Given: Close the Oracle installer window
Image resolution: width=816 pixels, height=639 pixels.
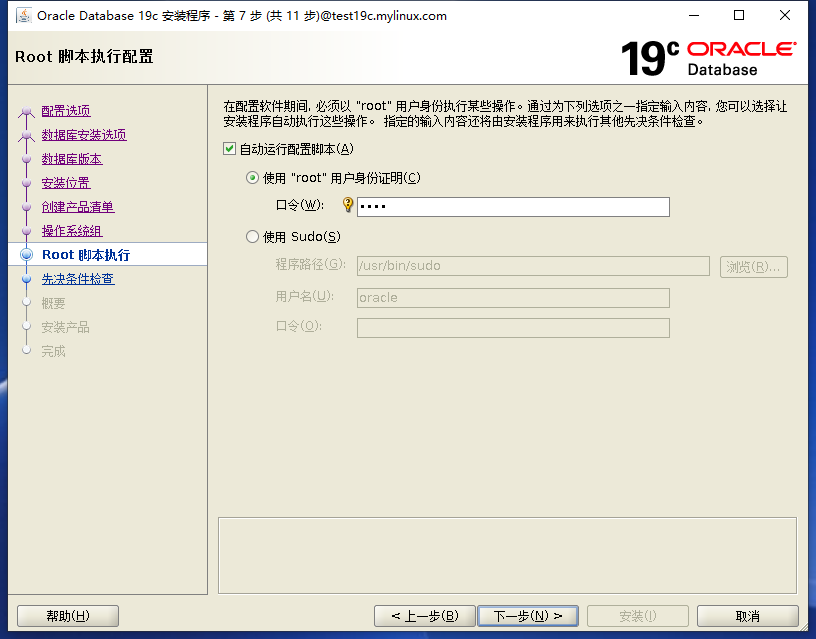Looking at the screenshot, I should [785, 16].
